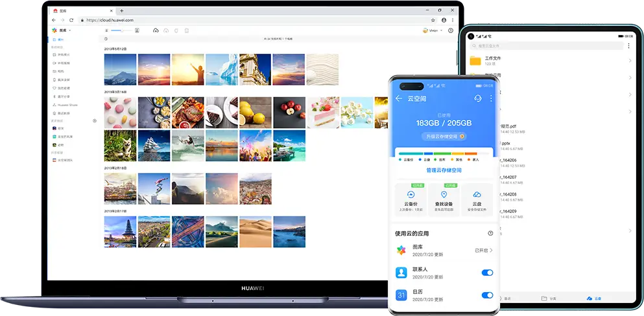Close the 图库 browser tab
Image resolution: width=644 pixels, height=316 pixels.
point(113,10)
